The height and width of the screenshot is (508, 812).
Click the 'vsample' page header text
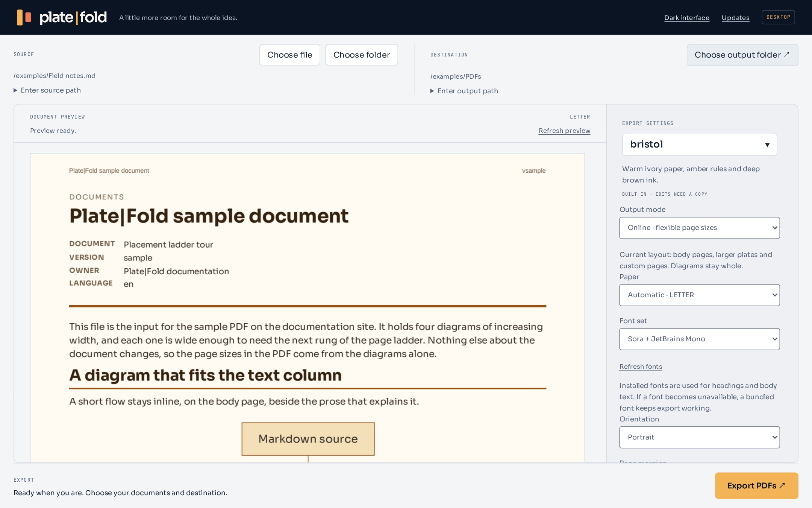click(x=533, y=170)
